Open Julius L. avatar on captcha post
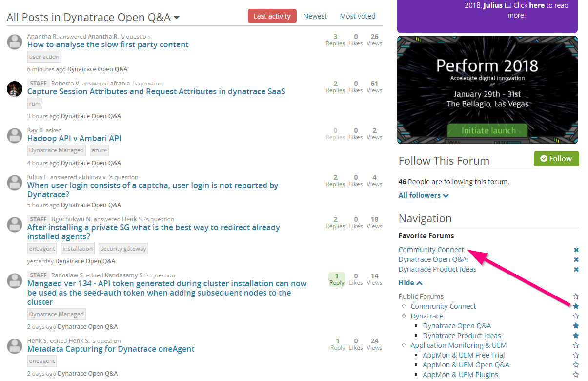The height and width of the screenshot is (381, 588). pos(15,183)
